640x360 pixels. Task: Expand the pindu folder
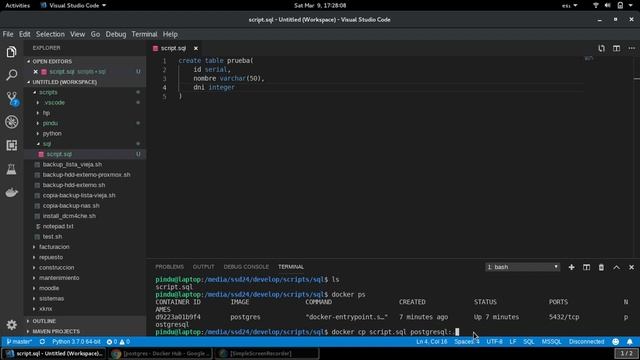[x=50, y=123]
